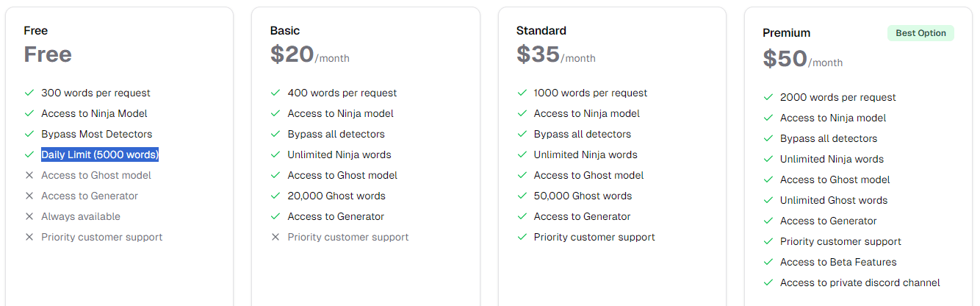Select the $20/month Basic price
Viewport: 980px width, 306px height.
pos(310,54)
